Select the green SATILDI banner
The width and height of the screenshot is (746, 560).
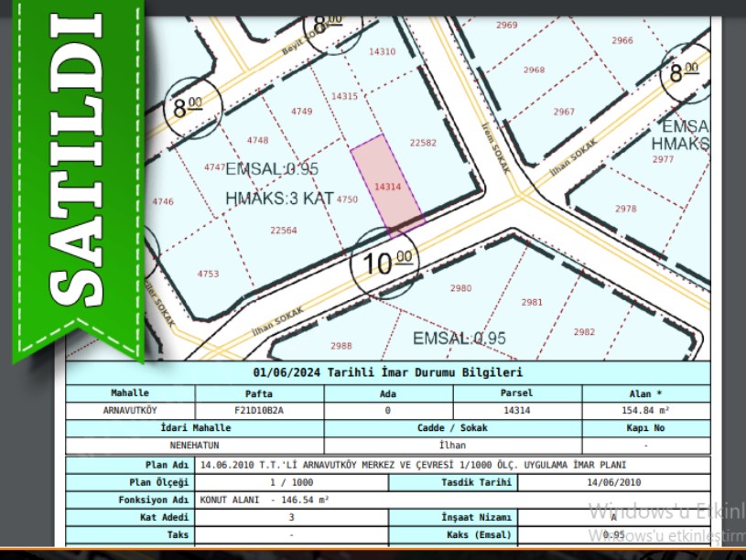(76, 174)
